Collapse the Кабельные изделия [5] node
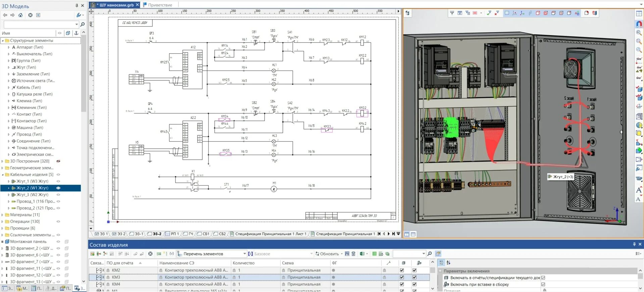This screenshot has height=292, width=644. pos(2,175)
